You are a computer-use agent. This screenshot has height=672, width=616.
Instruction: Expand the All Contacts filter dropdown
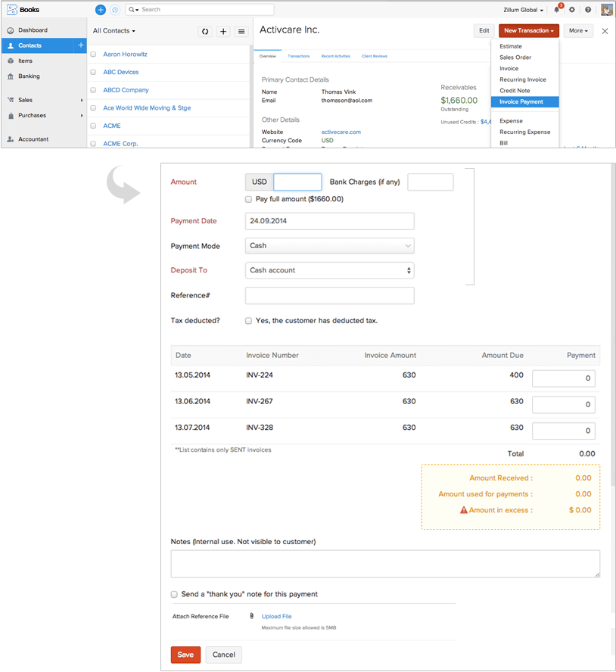pos(114,31)
